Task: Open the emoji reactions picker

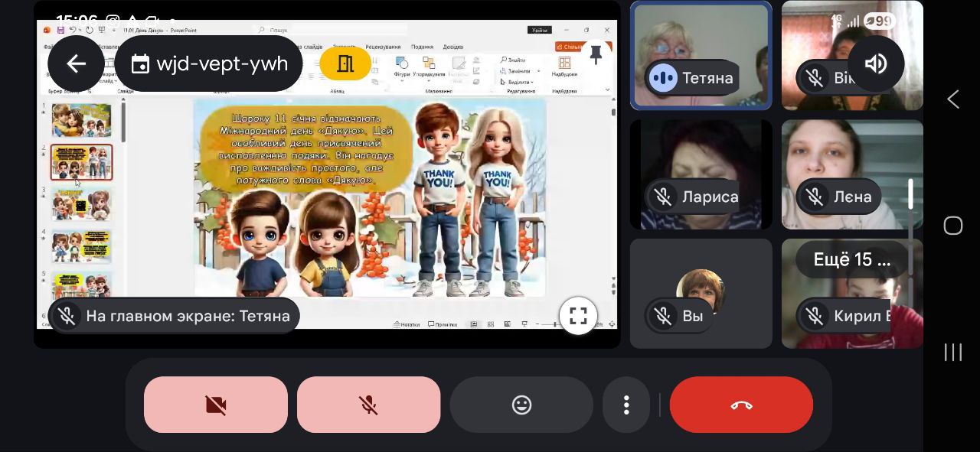Action: [x=521, y=405]
